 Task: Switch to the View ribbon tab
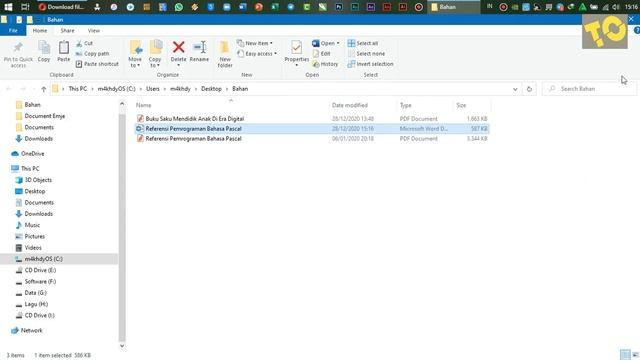(x=93, y=31)
